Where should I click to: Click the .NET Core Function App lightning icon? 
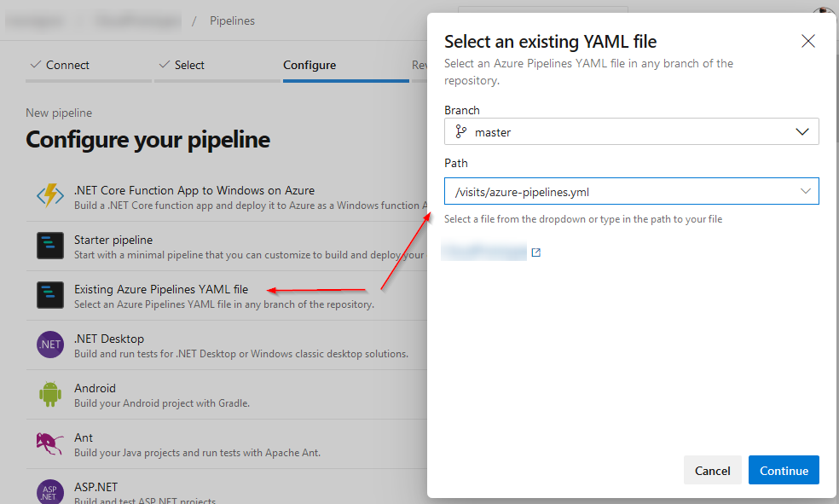point(50,196)
